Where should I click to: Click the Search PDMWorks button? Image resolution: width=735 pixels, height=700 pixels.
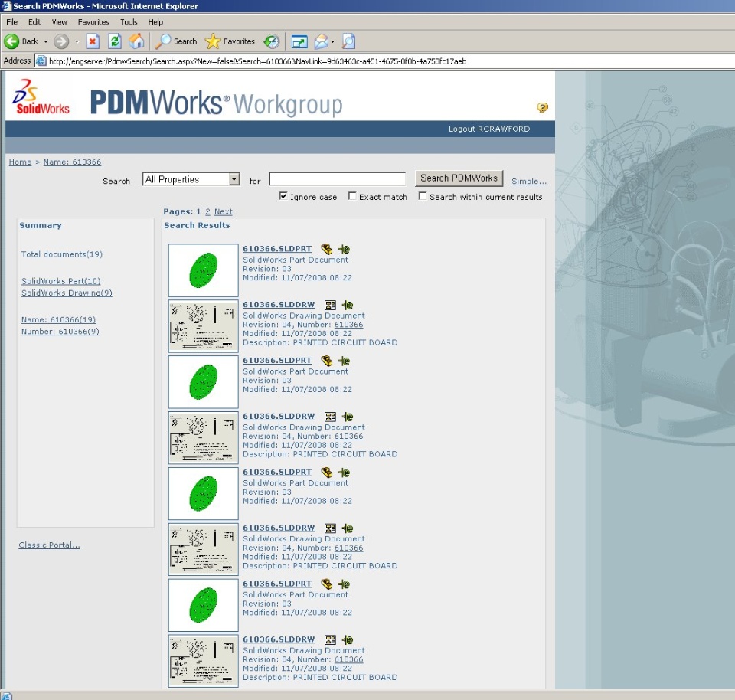pos(459,178)
